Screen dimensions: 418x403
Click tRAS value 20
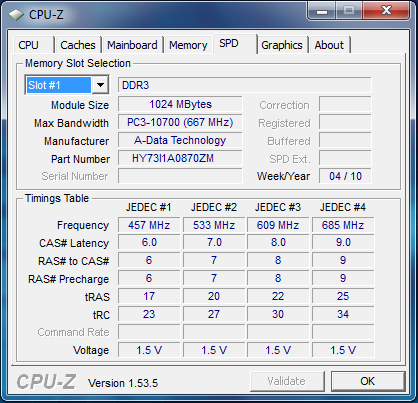click(214, 296)
